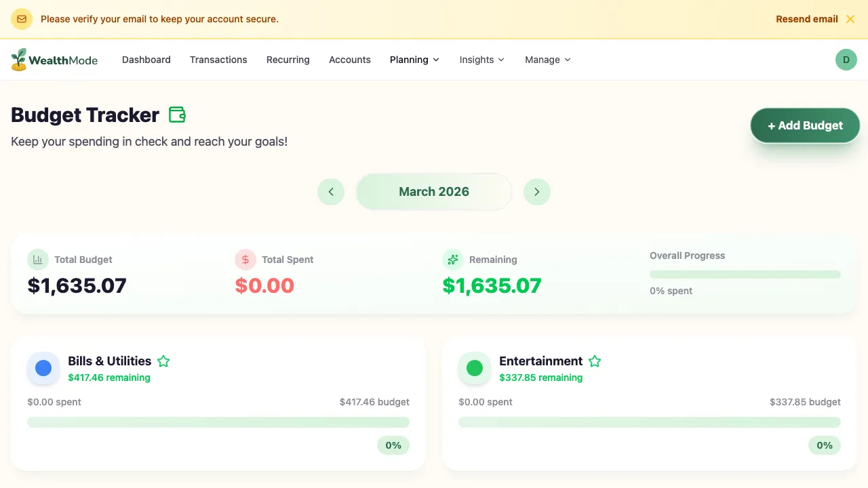Click the Total Spent dollar icon
This screenshot has height=488, width=868.
tap(245, 260)
